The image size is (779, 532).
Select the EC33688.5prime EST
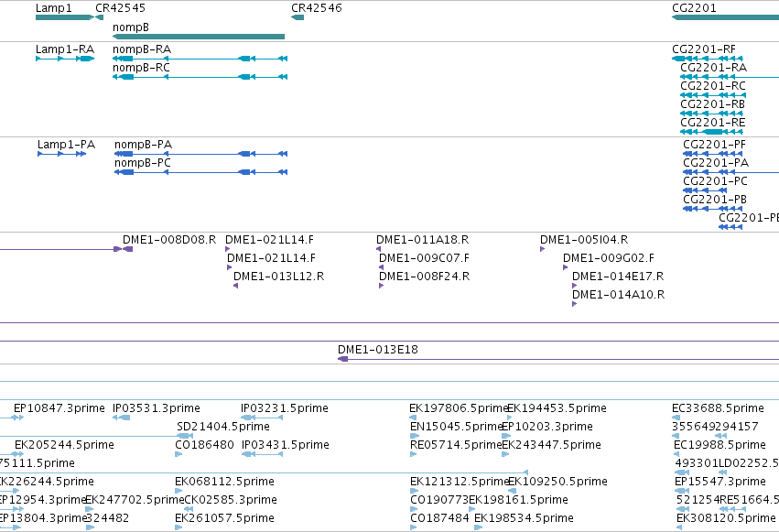[x=676, y=418]
